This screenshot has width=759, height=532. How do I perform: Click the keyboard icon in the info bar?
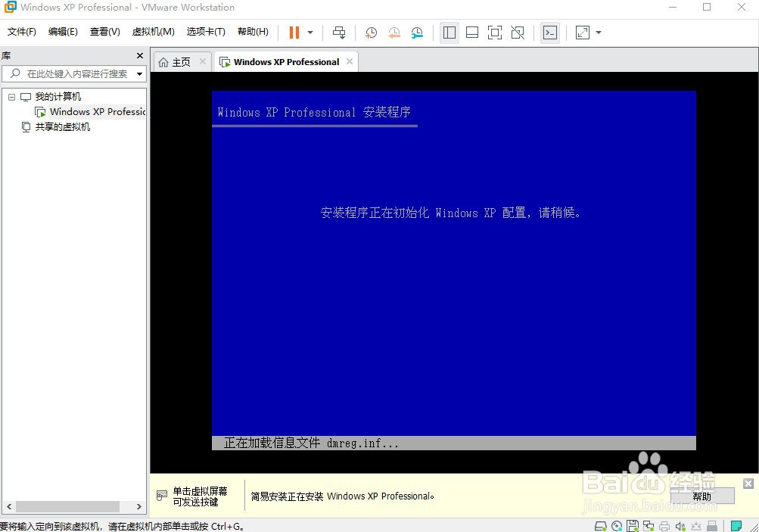point(162,496)
